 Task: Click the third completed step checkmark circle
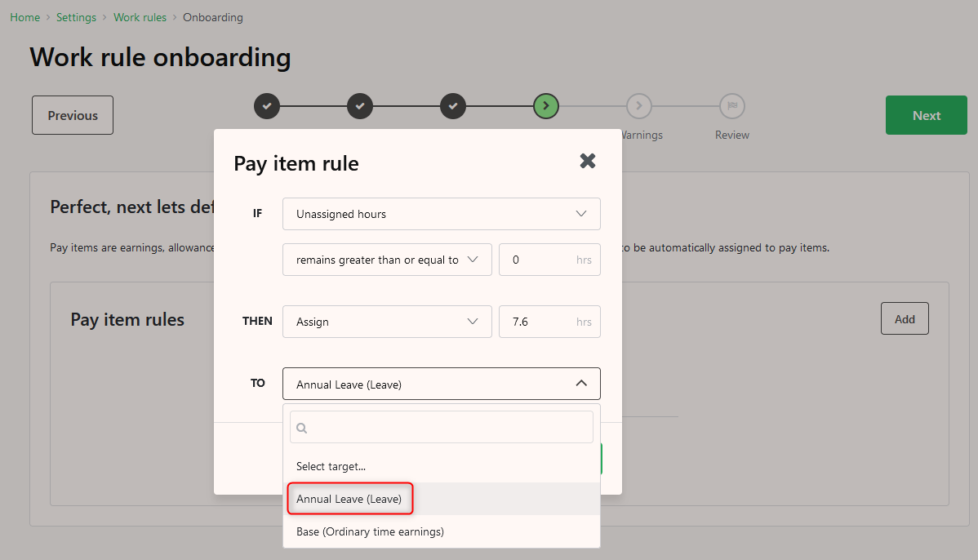pyautogui.click(x=453, y=106)
